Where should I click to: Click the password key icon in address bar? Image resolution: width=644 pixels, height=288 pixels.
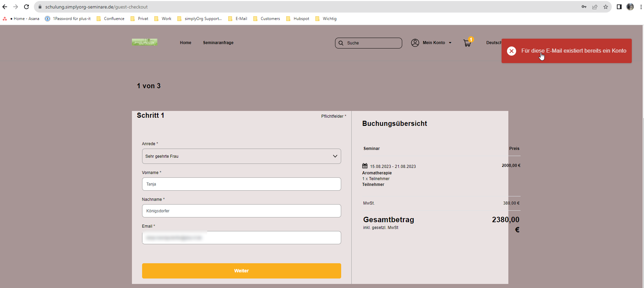[584, 7]
